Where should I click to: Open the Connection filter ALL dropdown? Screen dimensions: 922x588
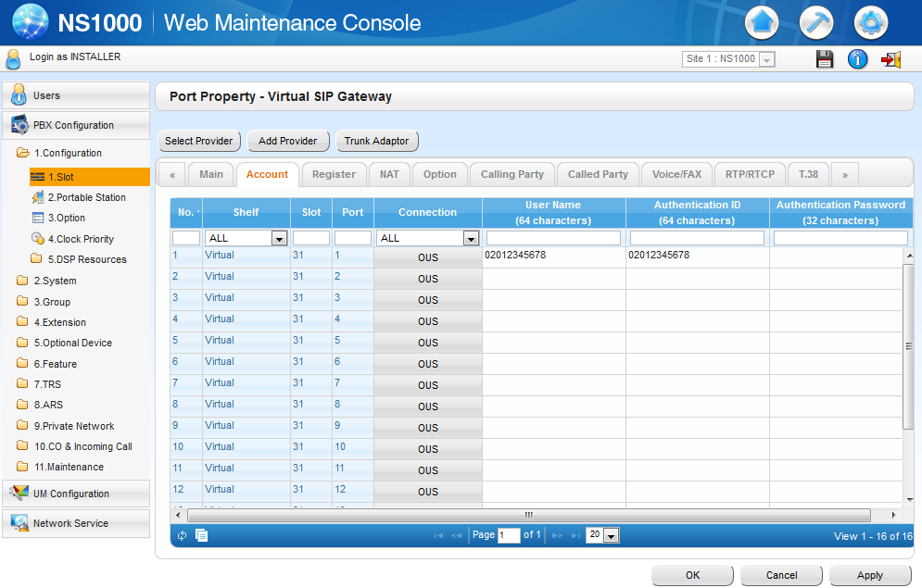coord(427,238)
